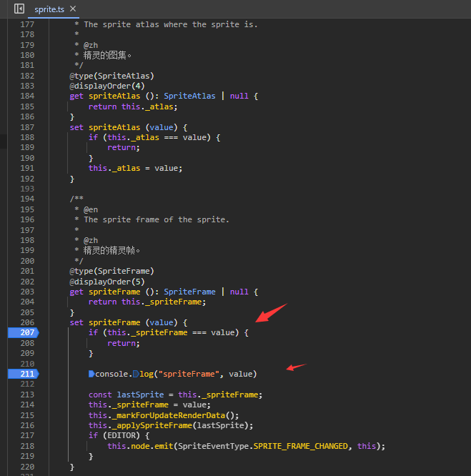Click 'return this._spriteFrame;' on line 204
Viewport: 471px width, 476px height.
[x=147, y=302]
